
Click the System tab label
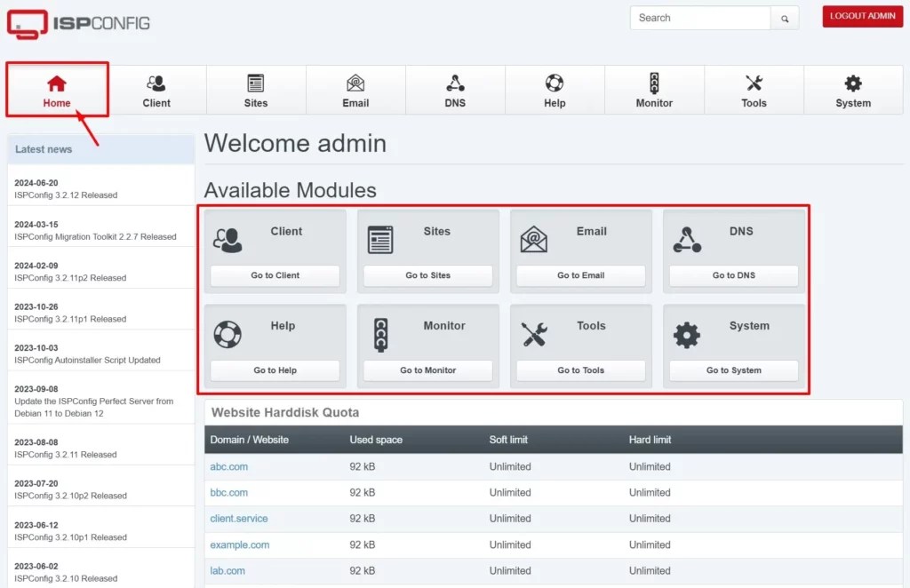853,103
